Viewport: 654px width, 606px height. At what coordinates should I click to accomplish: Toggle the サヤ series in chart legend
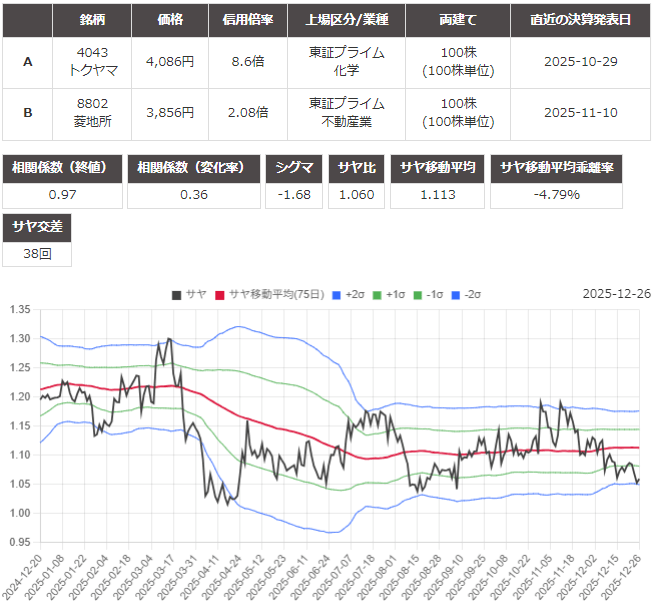188,294
